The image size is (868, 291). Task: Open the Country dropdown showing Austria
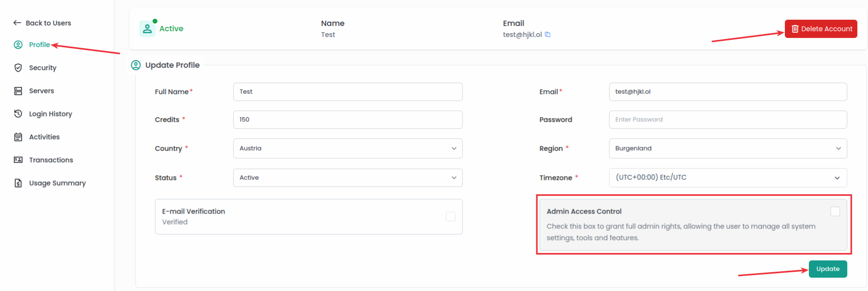coord(347,149)
